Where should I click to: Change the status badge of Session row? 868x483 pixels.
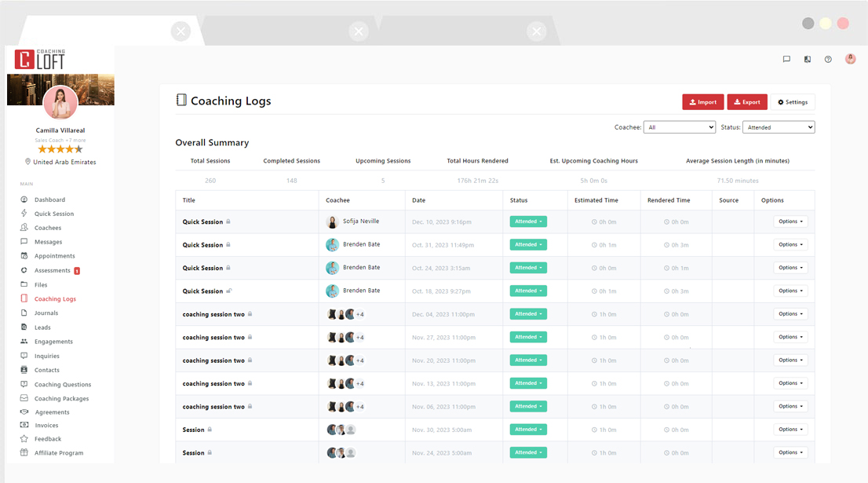click(527, 430)
